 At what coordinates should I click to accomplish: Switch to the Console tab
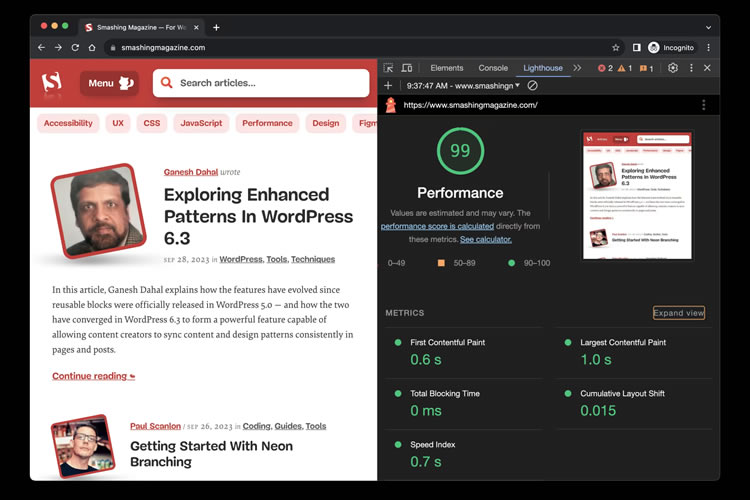[493, 68]
